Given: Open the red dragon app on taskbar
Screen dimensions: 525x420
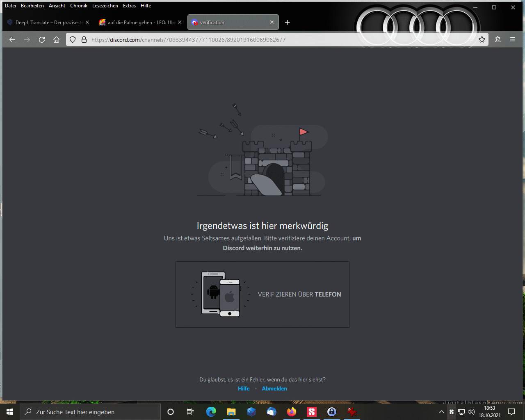Looking at the screenshot, I should (x=352, y=412).
